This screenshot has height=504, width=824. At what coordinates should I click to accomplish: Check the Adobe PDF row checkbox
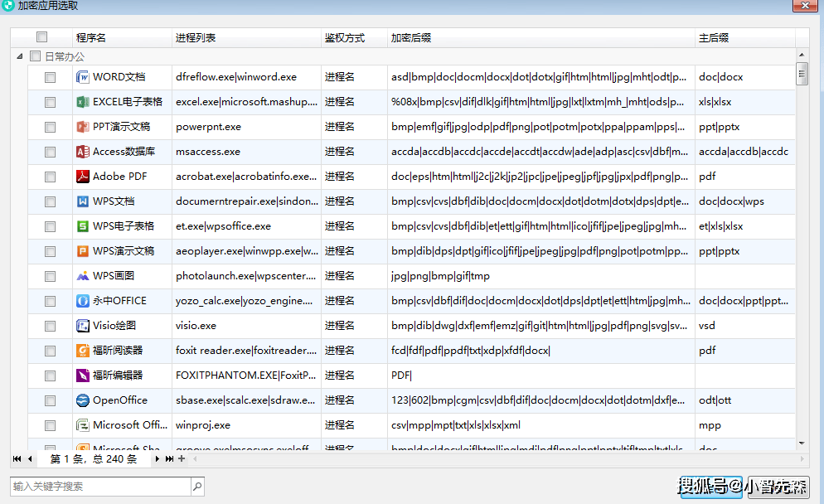[50, 177]
